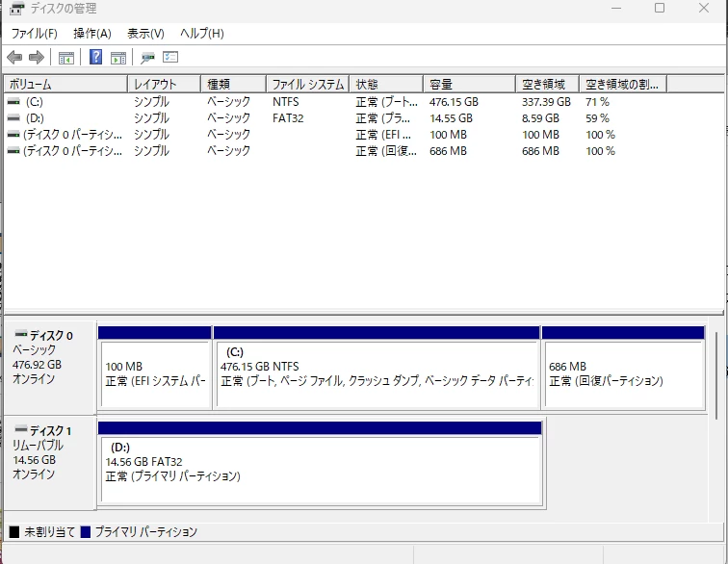Open the 表示(V) menu

coord(145,34)
